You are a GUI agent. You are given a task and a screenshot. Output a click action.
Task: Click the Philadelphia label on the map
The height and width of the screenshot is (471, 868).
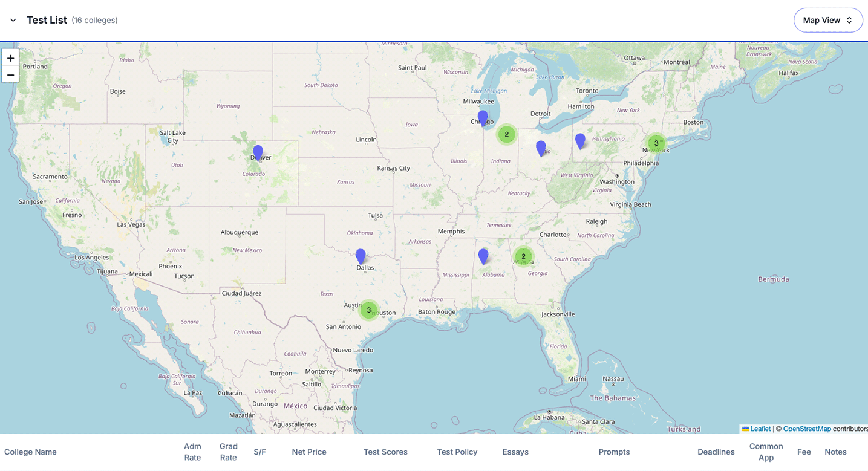[x=641, y=163]
